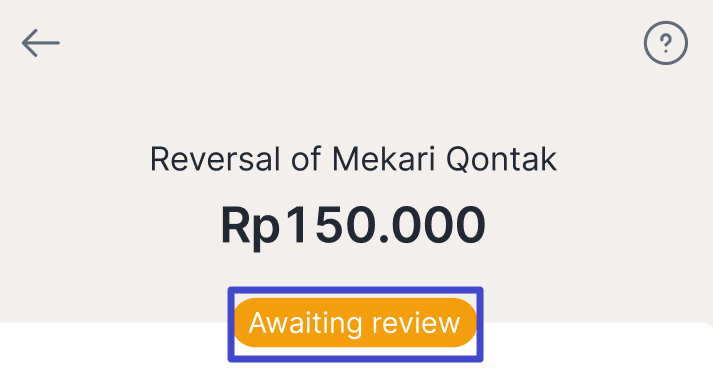Select the Rp150.000 amount text
This screenshot has width=713, height=376.
click(353, 226)
